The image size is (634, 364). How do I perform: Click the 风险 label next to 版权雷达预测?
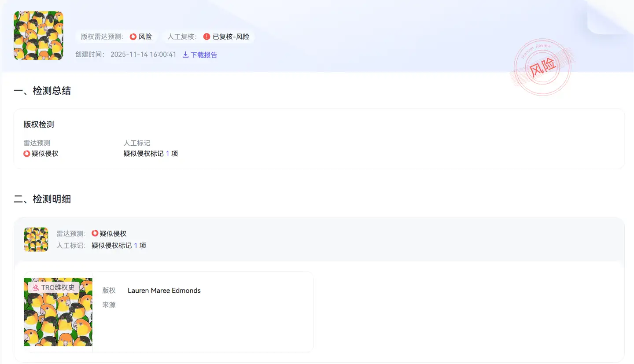pos(145,37)
